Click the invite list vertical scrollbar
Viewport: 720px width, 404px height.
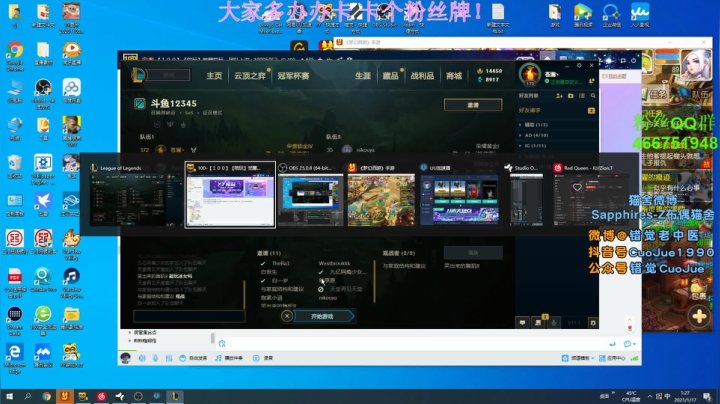(x=375, y=280)
